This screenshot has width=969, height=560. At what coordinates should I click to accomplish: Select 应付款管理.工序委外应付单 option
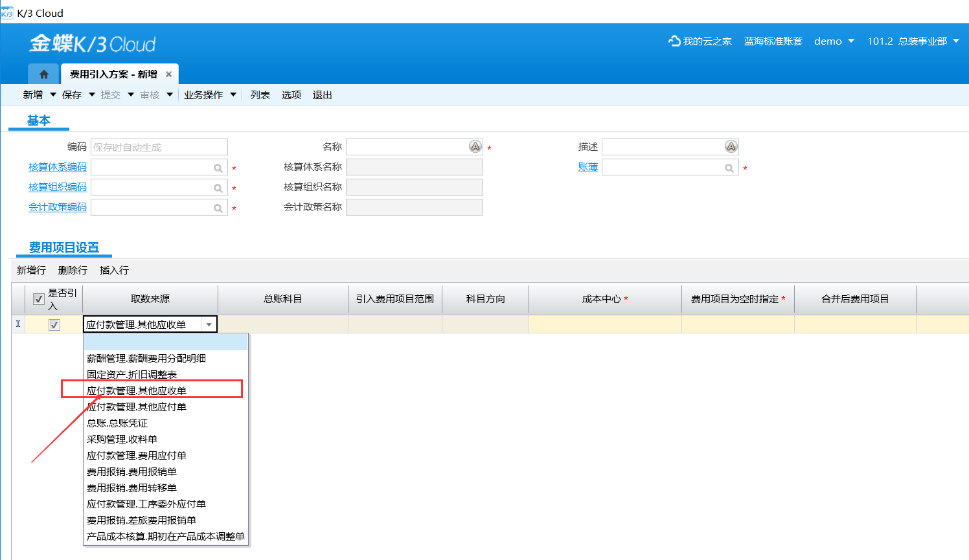click(166, 504)
